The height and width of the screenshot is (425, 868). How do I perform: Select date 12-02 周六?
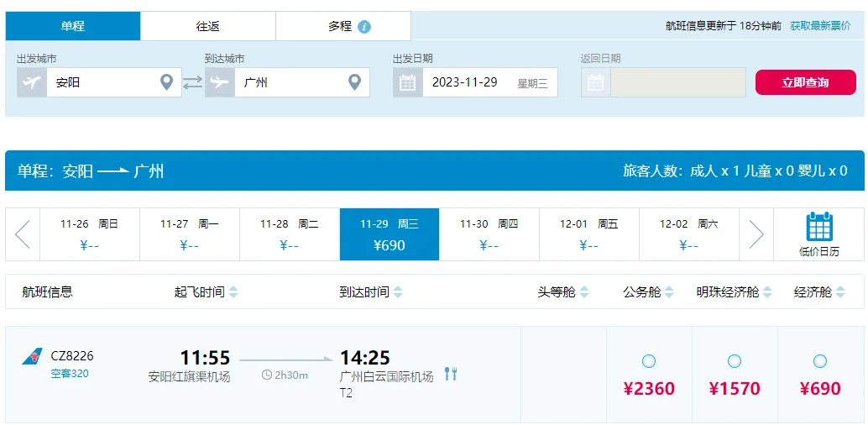(x=689, y=233)
